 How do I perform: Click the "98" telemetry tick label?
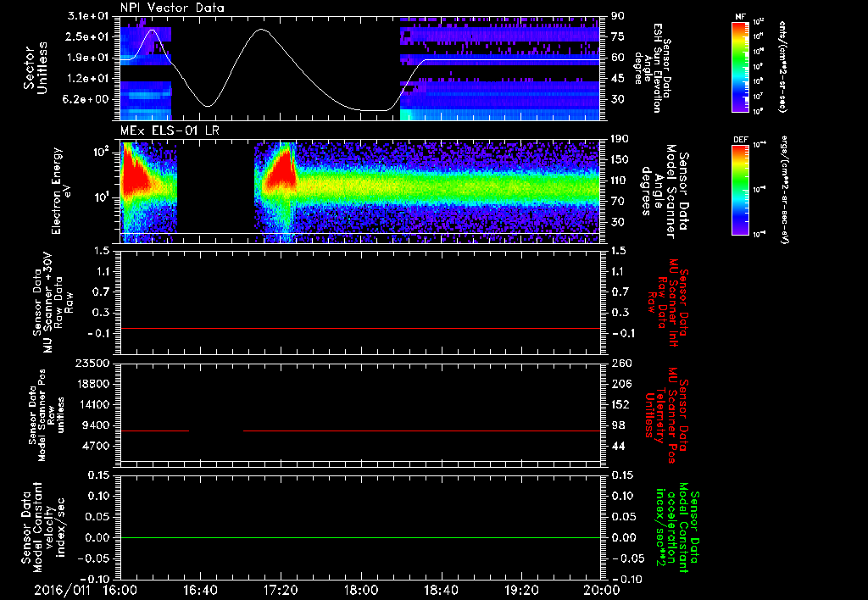pos(617,425)
